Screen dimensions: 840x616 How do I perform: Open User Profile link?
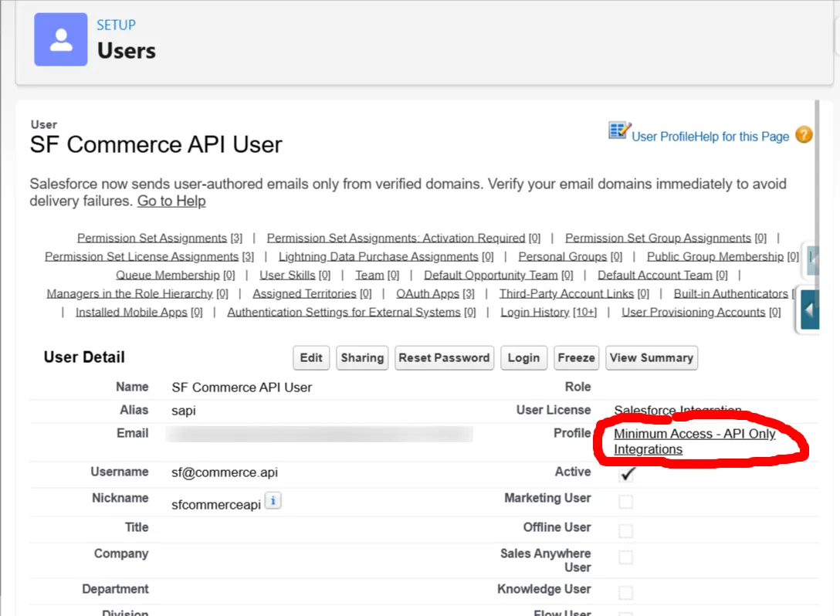coord(662,137)
